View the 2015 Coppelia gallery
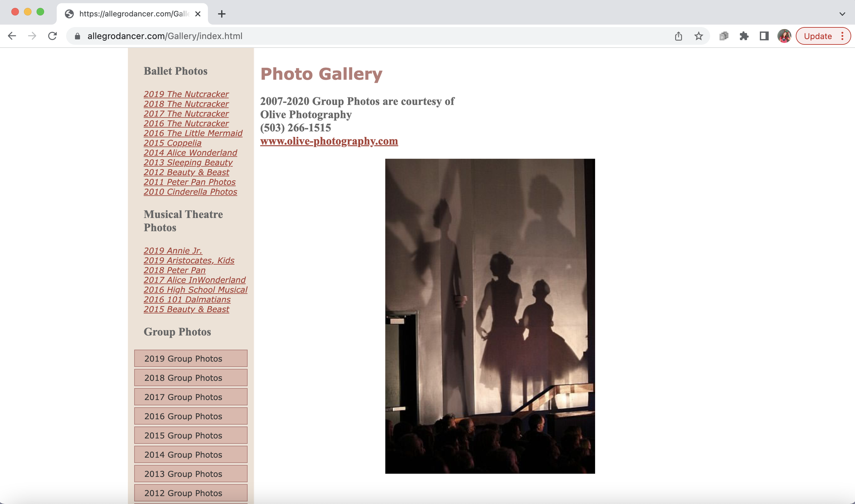 pyautogui.click(x=172, y=143)
